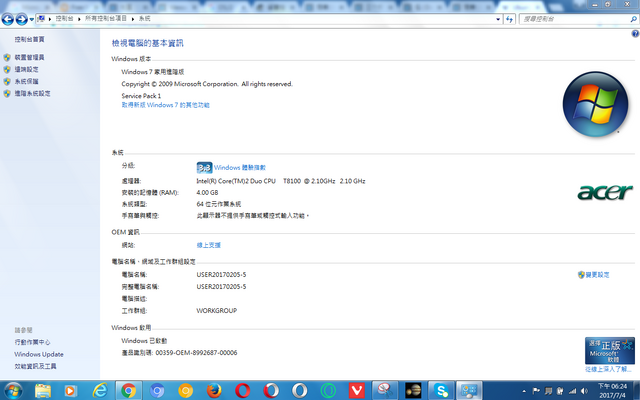This screenshot has height=400, width=640.
Task: Select 系統 in the address breadcrumb
Action: (144, 19)
